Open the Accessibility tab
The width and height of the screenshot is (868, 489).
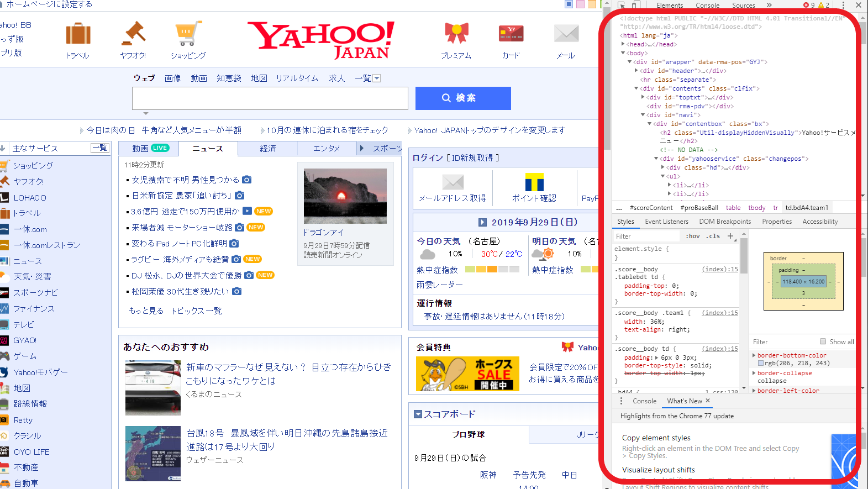[x=820, y=222]
